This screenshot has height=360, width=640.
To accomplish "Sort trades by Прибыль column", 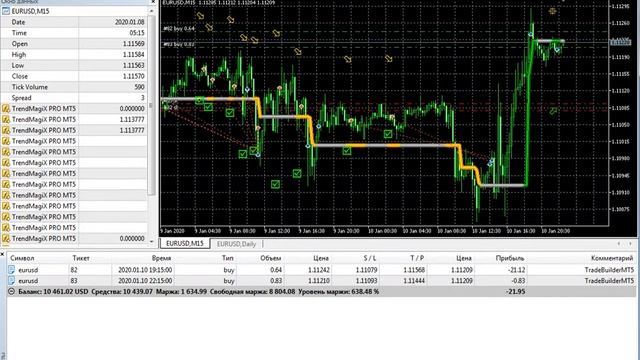I will pos(510,258).
